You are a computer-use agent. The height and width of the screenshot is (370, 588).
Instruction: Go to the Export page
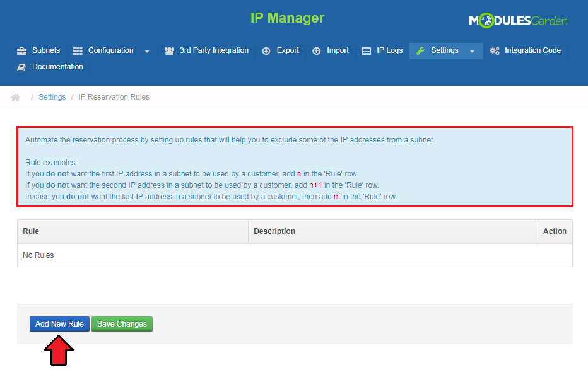click(x=288, y=50)
